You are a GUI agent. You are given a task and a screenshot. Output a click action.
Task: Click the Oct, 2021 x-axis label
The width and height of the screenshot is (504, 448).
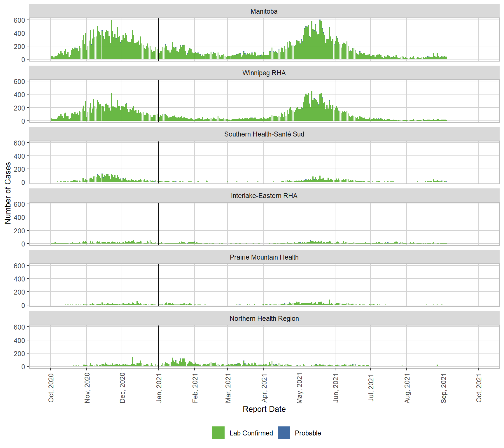(x=479, y=388)
